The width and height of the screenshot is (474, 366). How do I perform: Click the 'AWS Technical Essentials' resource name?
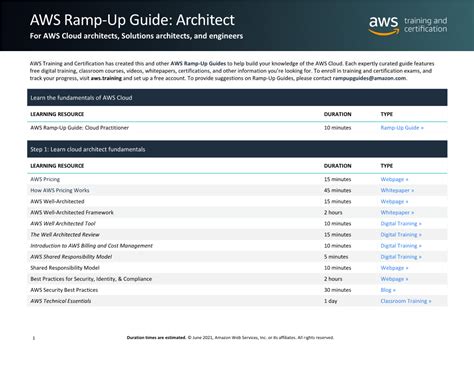(x=61, y=301)
